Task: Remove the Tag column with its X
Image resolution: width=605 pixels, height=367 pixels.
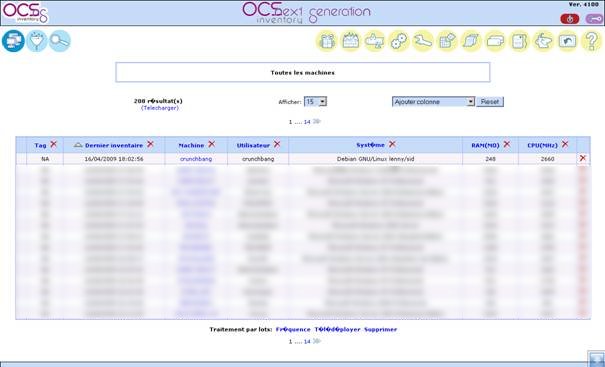Action: (x=53, y=144)
